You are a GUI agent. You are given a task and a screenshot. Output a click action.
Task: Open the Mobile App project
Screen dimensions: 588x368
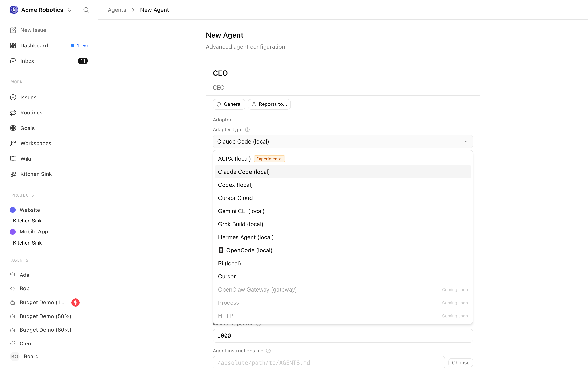coord(49,232)
